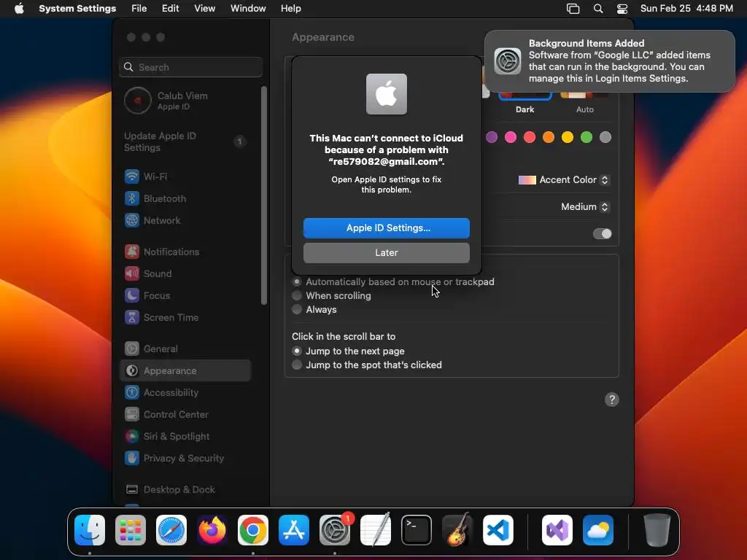Open Safari from the Dock
The width and height of the screenshot is (747, 560).
point(171,530)
